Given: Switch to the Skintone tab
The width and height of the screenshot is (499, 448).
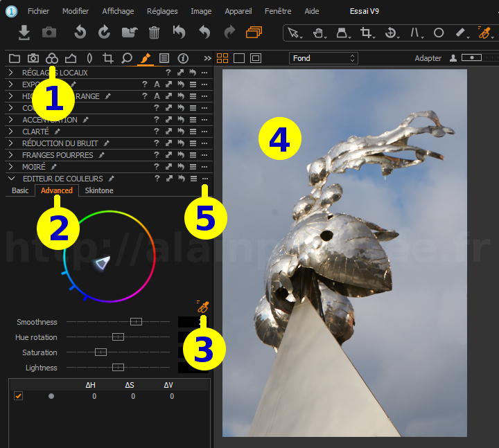Looking at the screenshot, I should coord(99,190).
